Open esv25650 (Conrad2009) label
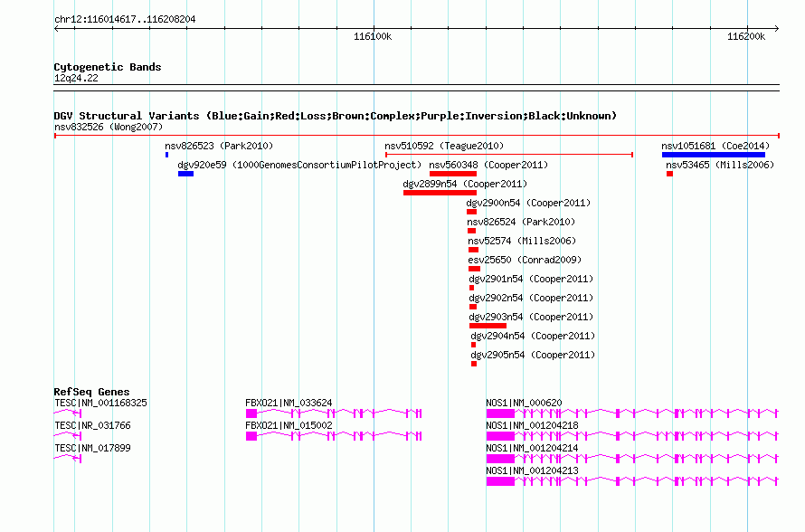The image size is (805, 532). coord(525,260)
